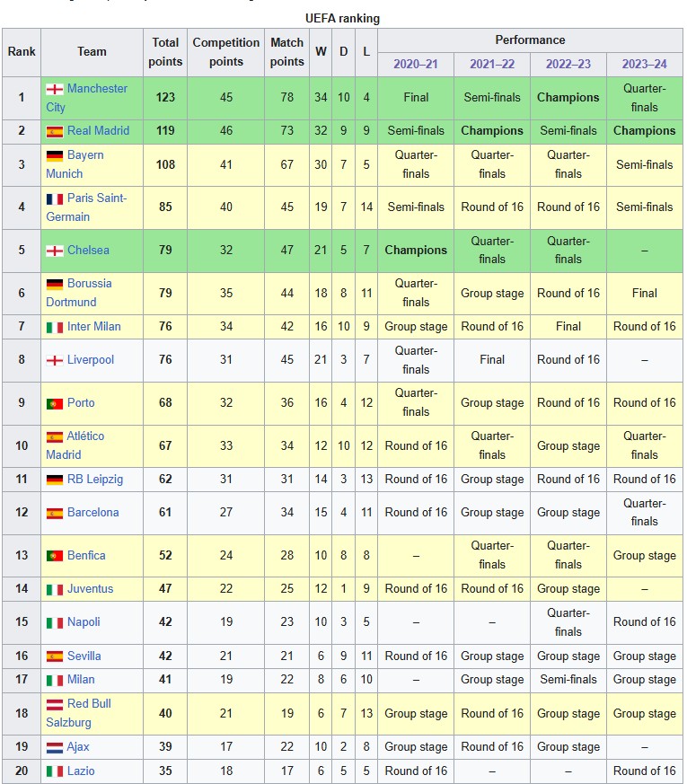
Task: Follow the Napoli team link
Action: pyautogui.click(x=84, y=621)
